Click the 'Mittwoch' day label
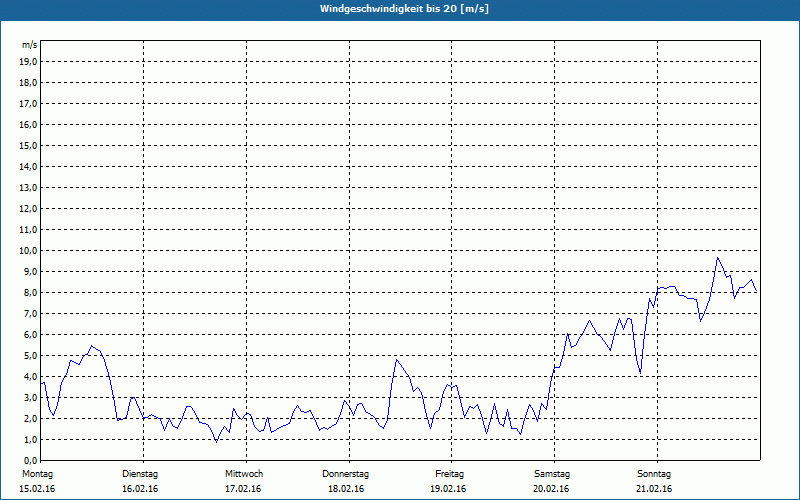800x500 pixels. [244, 474]
